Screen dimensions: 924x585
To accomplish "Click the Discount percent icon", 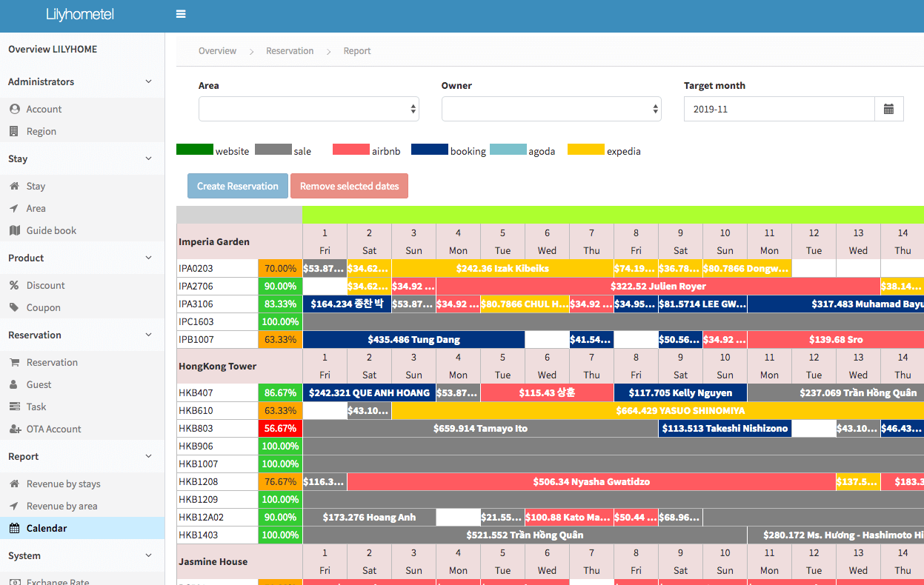I will click(15, 285).
